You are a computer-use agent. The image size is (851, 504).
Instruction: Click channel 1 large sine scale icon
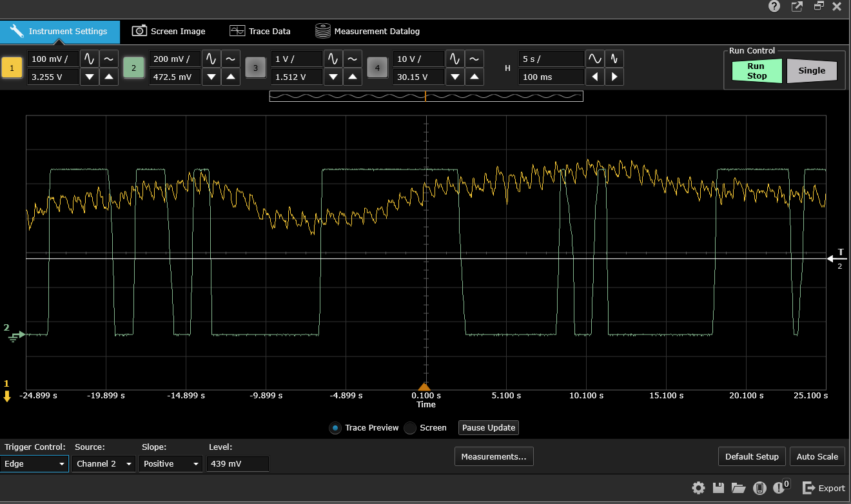point(89,59)
